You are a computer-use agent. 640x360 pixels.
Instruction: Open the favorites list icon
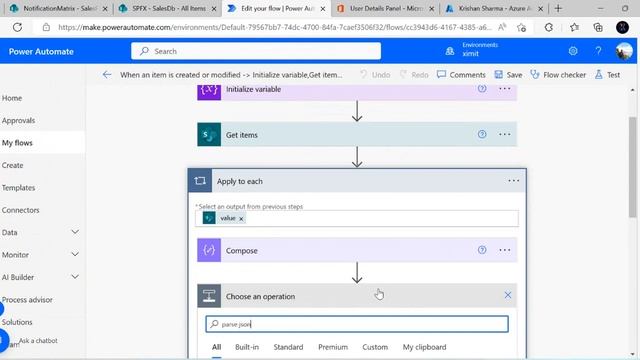coord(574,27)
